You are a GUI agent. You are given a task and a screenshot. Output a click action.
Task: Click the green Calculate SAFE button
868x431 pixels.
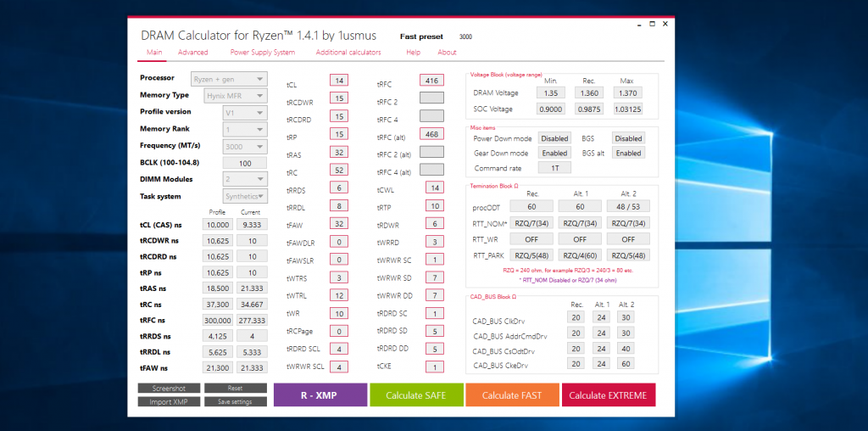pyautogui.click(x=416, y=395)
